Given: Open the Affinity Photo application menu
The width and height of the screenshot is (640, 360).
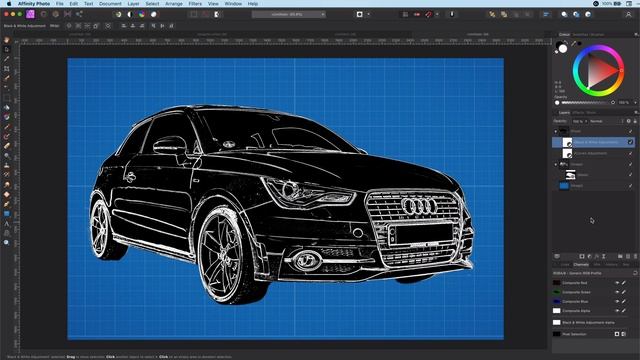Looking at the screenshot, I should point(34,4).
